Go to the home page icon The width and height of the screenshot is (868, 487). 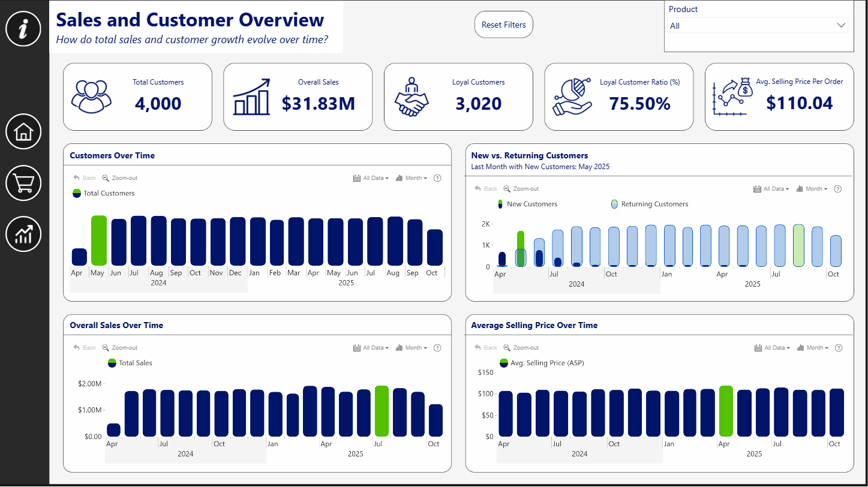pyautogui.click(x=23, y=131)
